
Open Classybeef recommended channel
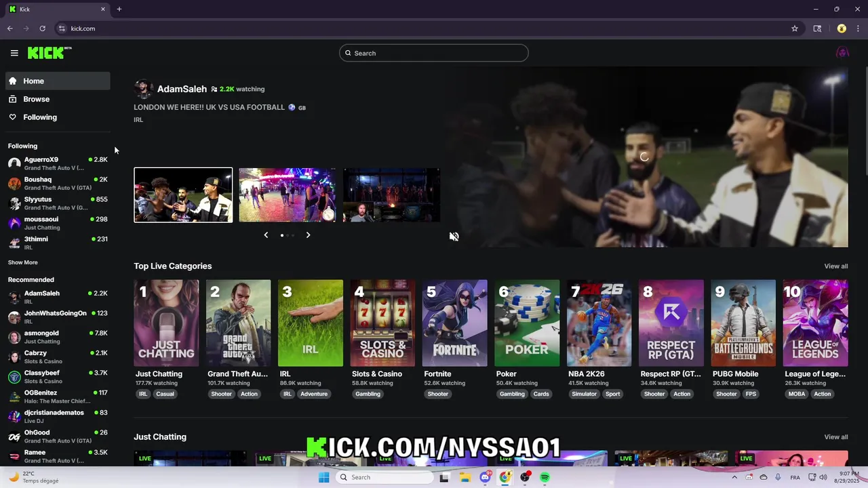coord(58,377)
